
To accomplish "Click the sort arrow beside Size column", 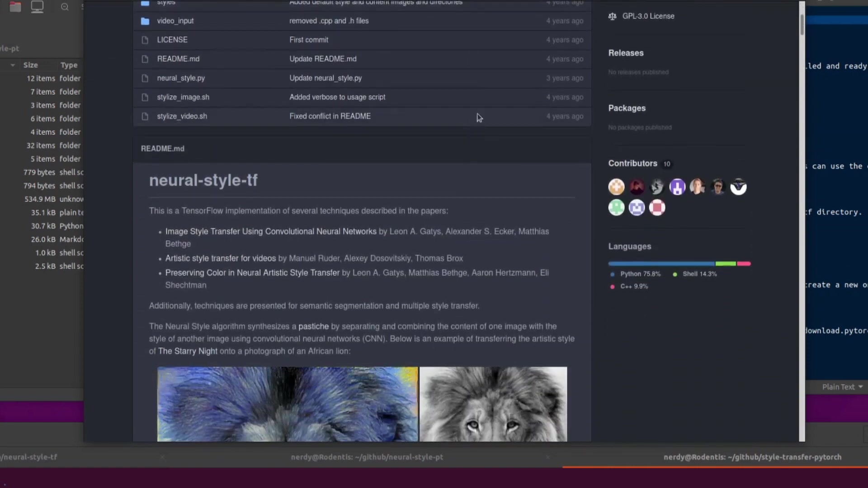I will pos(13,65).
